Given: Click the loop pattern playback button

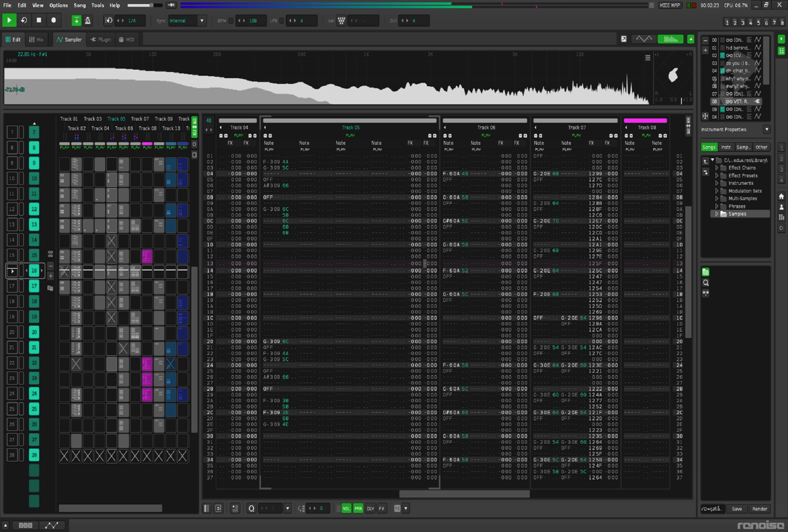Looking at the screenshot, I should coord(24,21).
